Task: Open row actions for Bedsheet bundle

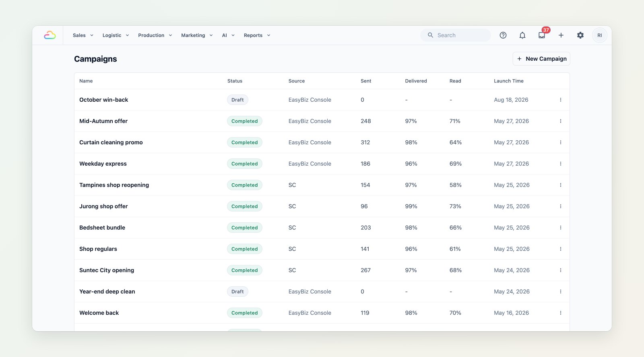Action: (x=561, y=228)
